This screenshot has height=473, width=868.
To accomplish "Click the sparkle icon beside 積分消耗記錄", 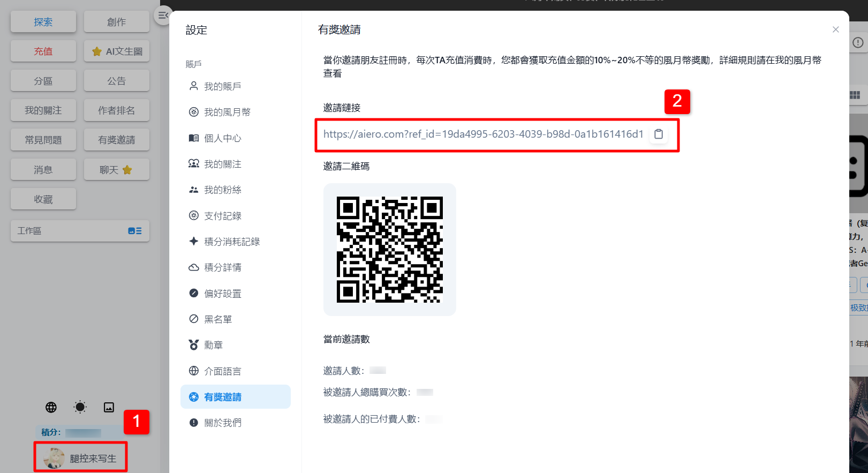I will coord(194,241).
